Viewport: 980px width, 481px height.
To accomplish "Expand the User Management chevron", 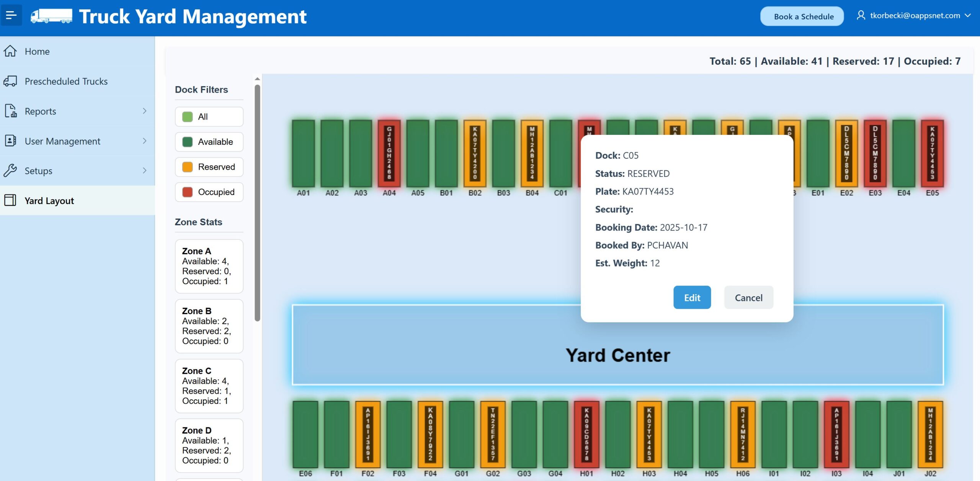I will point(144,141).
